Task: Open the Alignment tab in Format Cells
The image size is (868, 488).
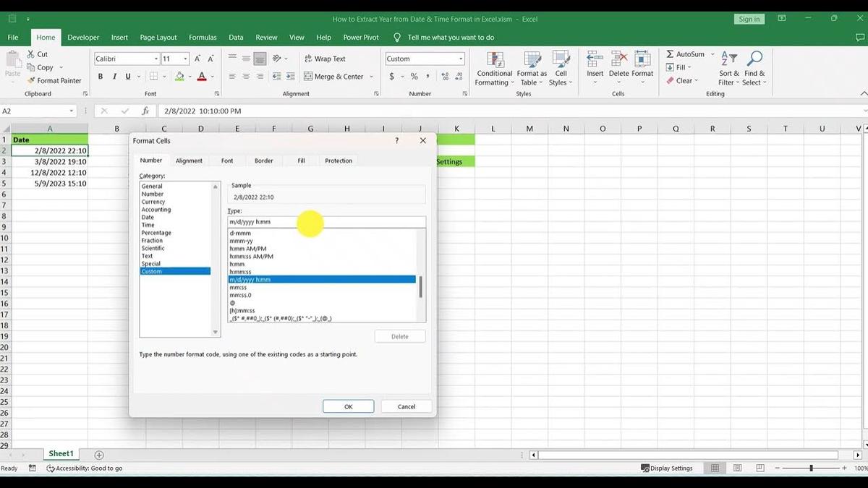Action: (x=189, y=160)
